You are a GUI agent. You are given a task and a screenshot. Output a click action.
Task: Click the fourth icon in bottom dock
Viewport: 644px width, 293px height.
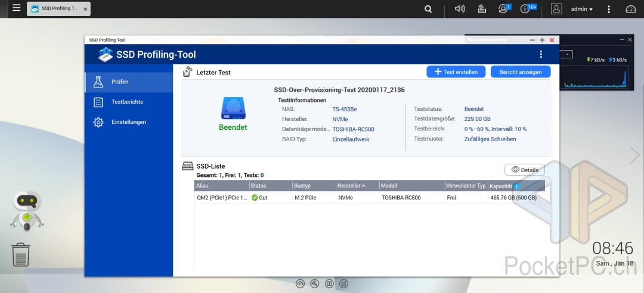(344, 283)
